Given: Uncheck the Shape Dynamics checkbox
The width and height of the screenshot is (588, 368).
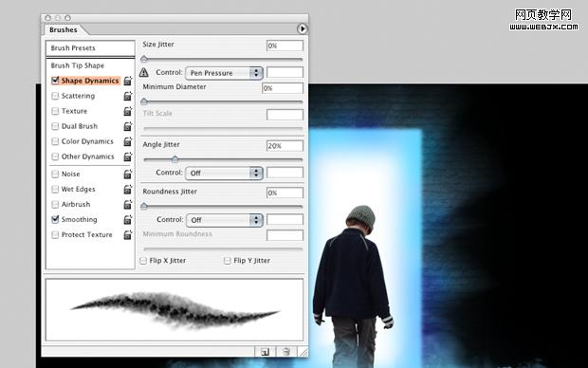Looking at the screenshot, I should point(55,81).
